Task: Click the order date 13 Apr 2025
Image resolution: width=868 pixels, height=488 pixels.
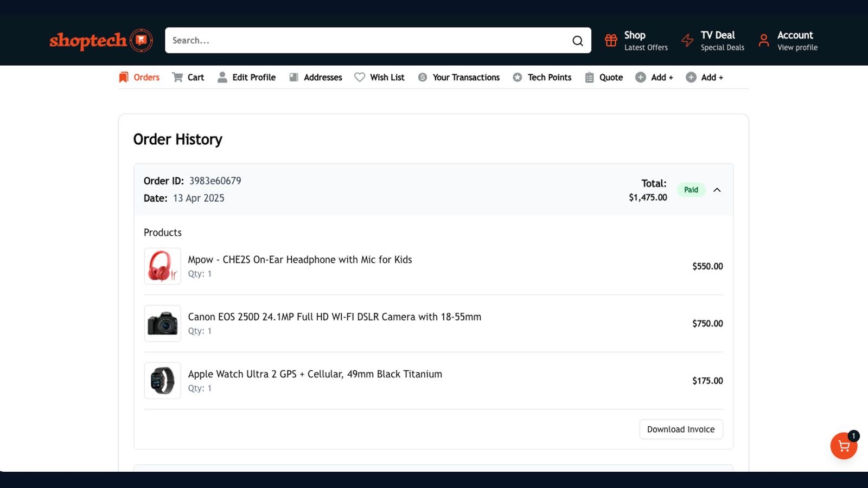Action: tap(199, 198)
